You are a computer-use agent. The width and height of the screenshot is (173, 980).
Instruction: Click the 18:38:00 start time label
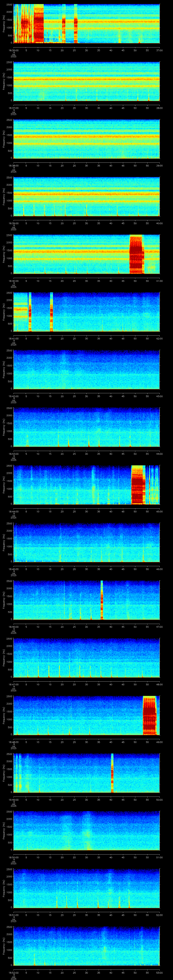pos(13,166)
